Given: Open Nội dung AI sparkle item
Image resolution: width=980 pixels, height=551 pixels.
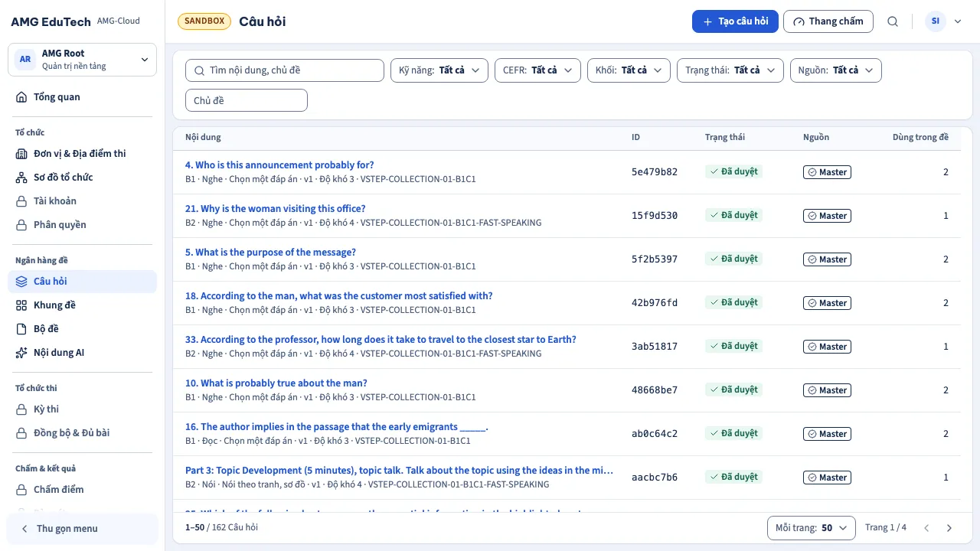Looking at the screenshot, I should point(21,353).
